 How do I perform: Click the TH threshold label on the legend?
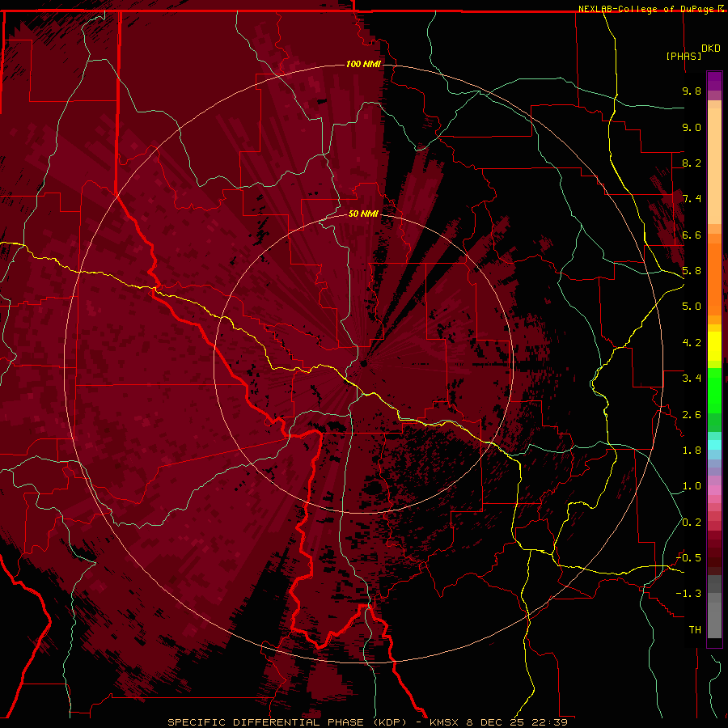click(695, 630)
